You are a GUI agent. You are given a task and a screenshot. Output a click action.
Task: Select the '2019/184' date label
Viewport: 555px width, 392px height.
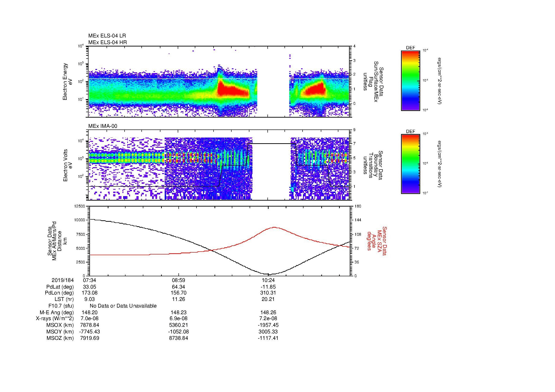[x=63, y=280]
